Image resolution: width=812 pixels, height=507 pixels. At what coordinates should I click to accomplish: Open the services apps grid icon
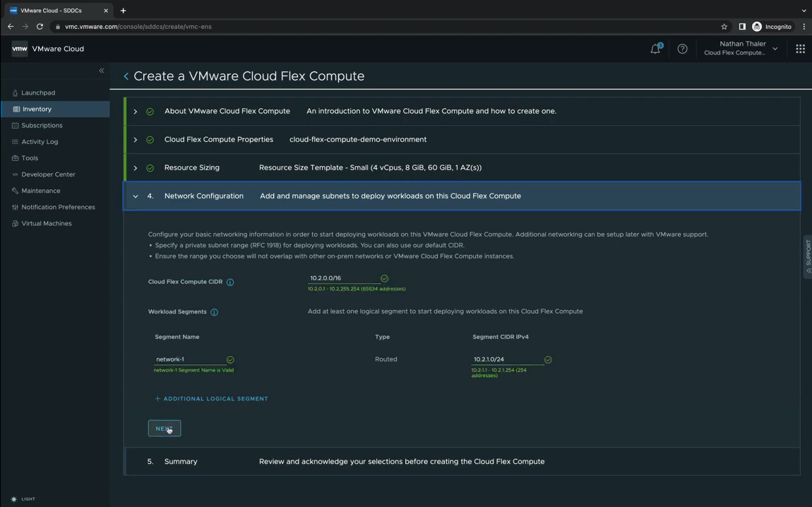[800, 49]
